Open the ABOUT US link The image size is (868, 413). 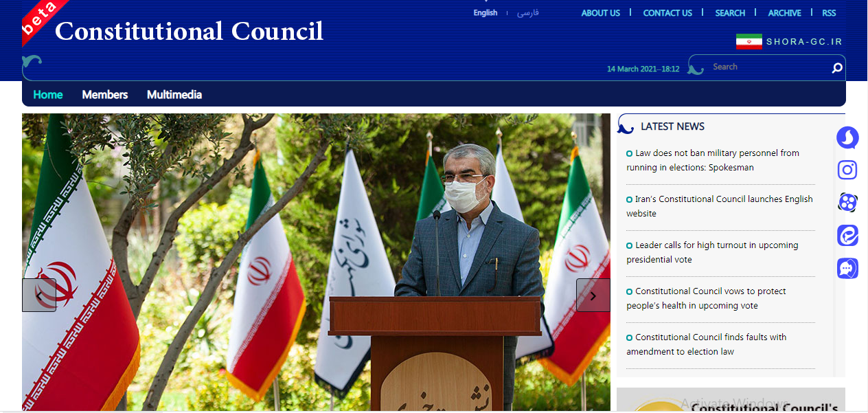pos(600,13)
